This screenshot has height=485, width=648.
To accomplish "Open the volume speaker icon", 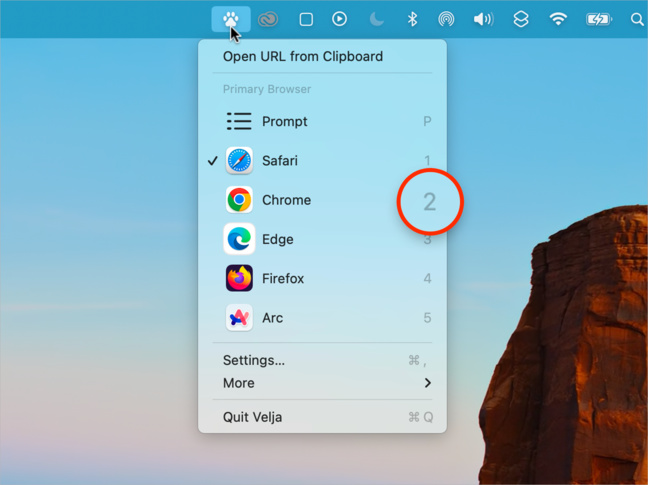I will [x=483, y=19].
